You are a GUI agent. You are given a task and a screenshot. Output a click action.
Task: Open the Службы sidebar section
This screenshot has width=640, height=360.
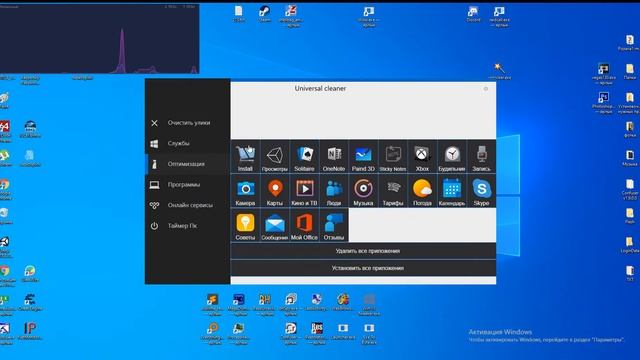(x=187, y=143)
